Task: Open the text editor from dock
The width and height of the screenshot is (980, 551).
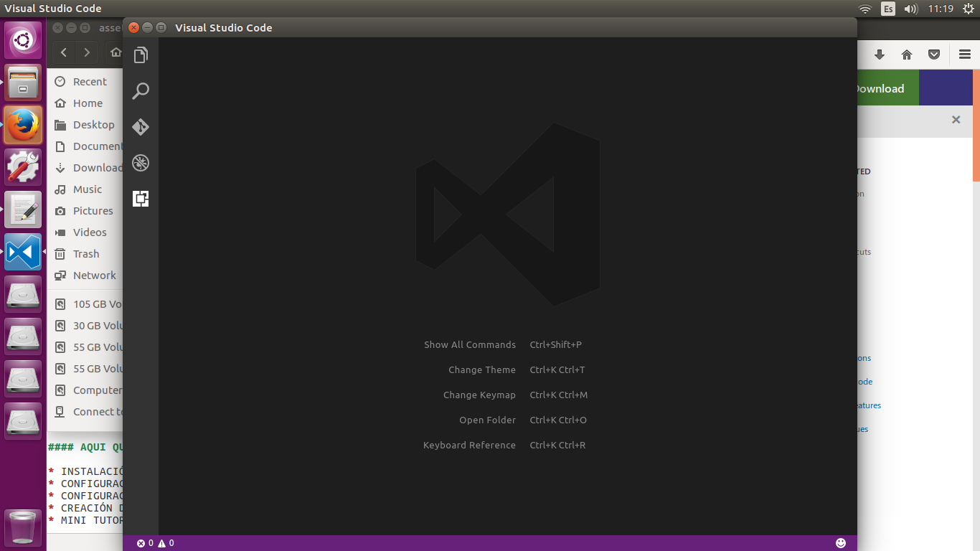Action: click(23, 209)
